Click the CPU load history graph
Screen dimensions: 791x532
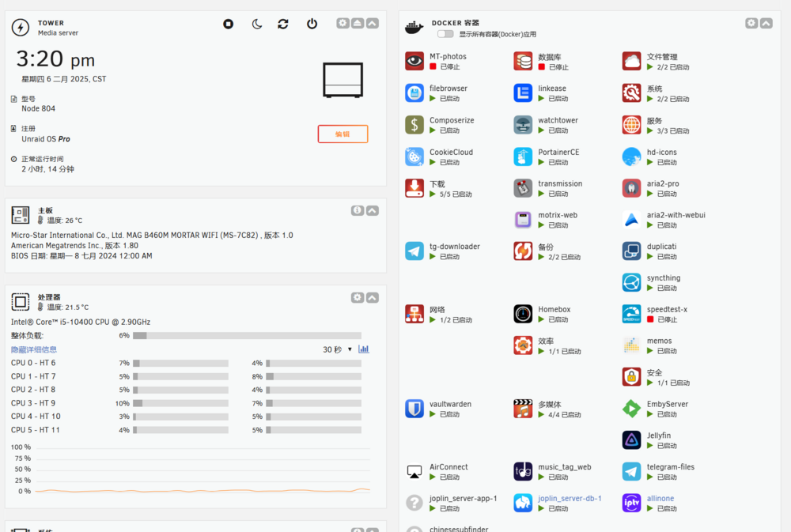point(202,469)
